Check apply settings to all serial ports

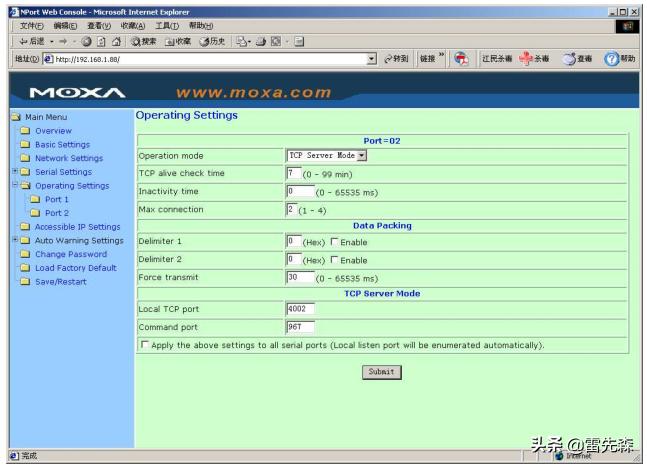[144, 345]
